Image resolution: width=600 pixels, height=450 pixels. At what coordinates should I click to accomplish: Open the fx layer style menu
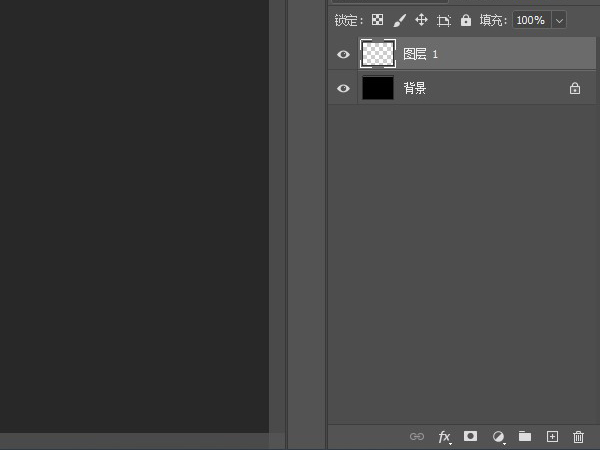444,437
